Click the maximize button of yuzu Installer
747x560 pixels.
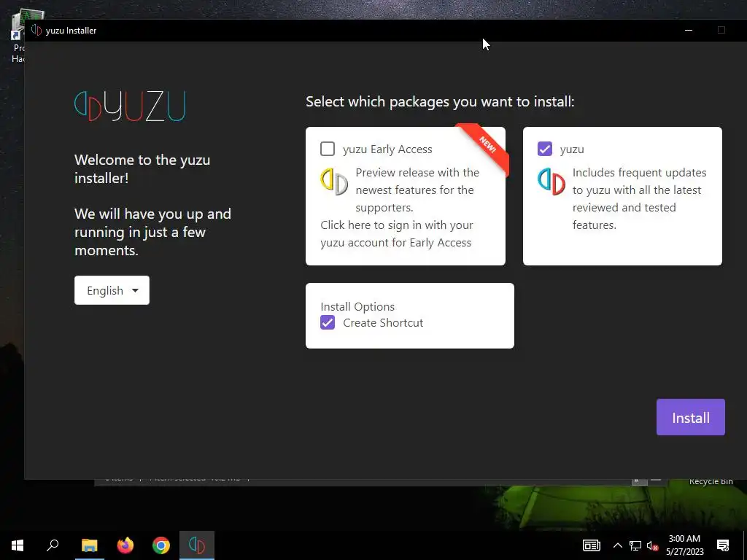coord(721,30)
